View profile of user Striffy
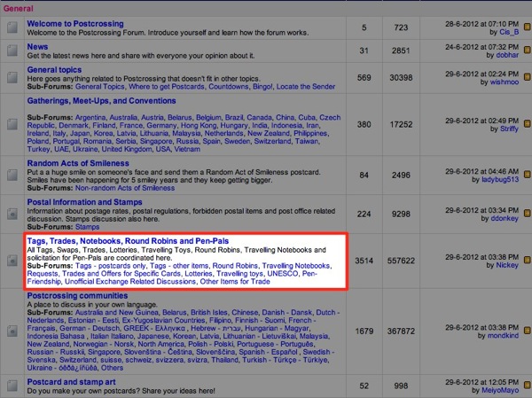The image size is (532, 398). point(509,129)
